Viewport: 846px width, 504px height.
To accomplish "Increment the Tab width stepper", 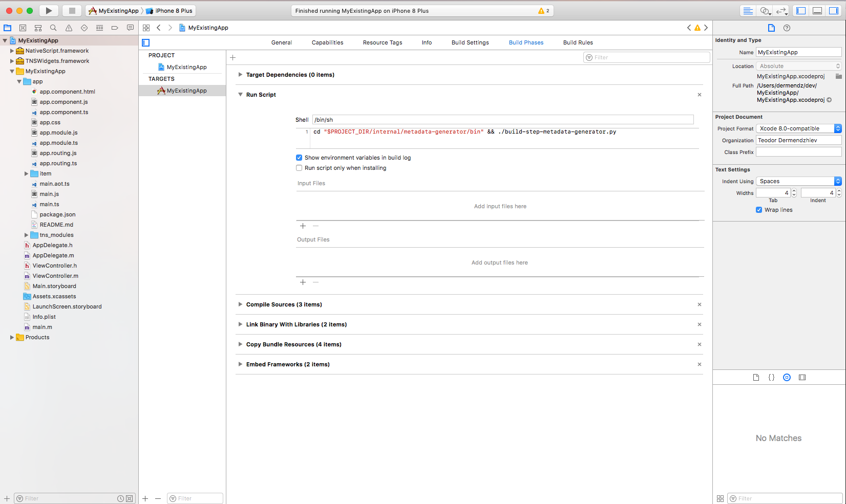I will (794, 191).
